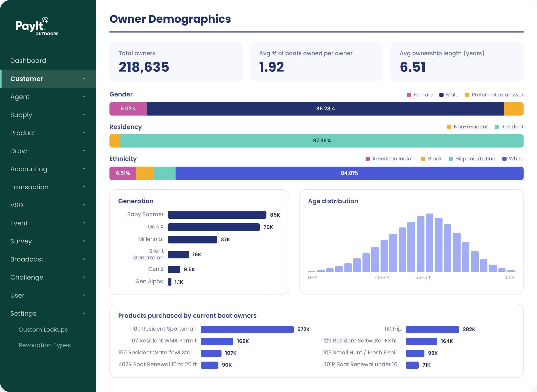This screenshot has height=392, width=537.
Task: Click the 97.36% Resident bar segment
Action: (x=322, y=141)
